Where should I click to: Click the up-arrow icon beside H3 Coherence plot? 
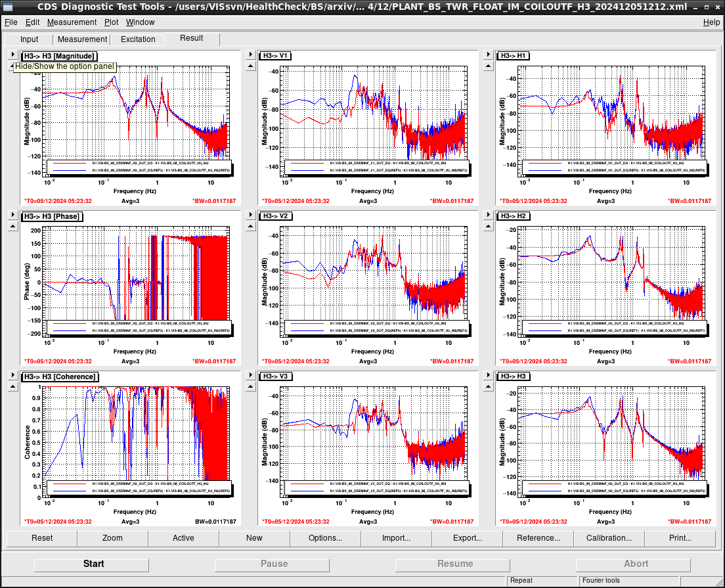(x=13, y=387)
